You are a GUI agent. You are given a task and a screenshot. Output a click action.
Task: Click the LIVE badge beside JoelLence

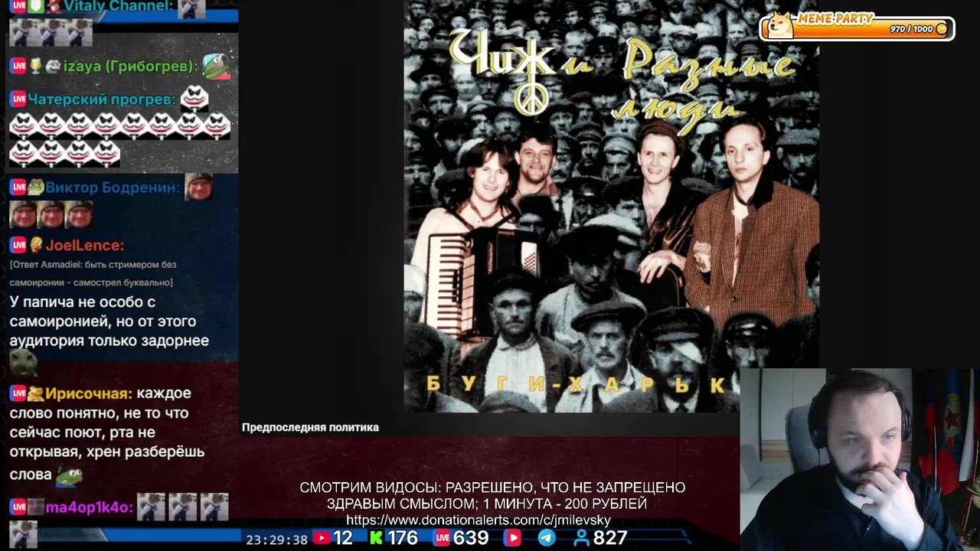click(x=18, y=246)
